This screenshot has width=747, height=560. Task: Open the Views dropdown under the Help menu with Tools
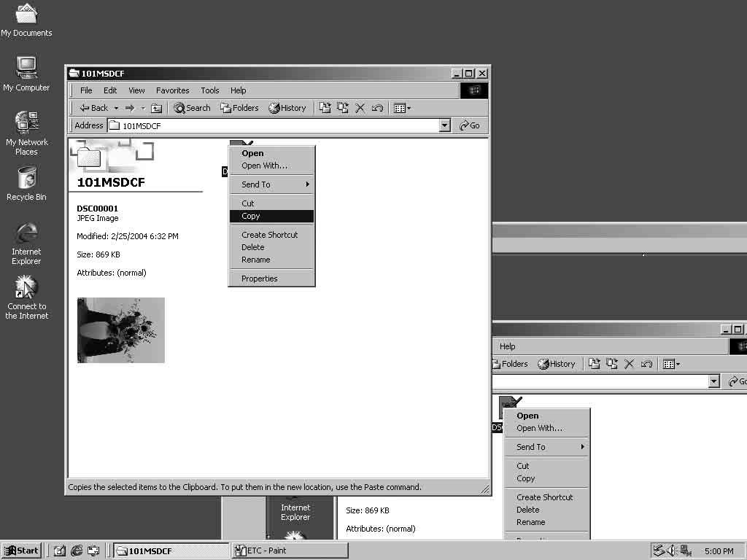click(x=402, y=108)
